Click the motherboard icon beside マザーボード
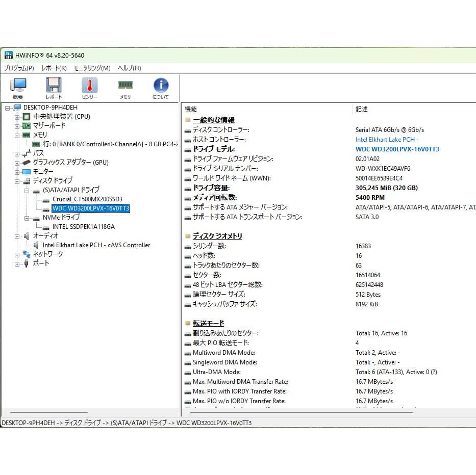 tap(26, 126)
